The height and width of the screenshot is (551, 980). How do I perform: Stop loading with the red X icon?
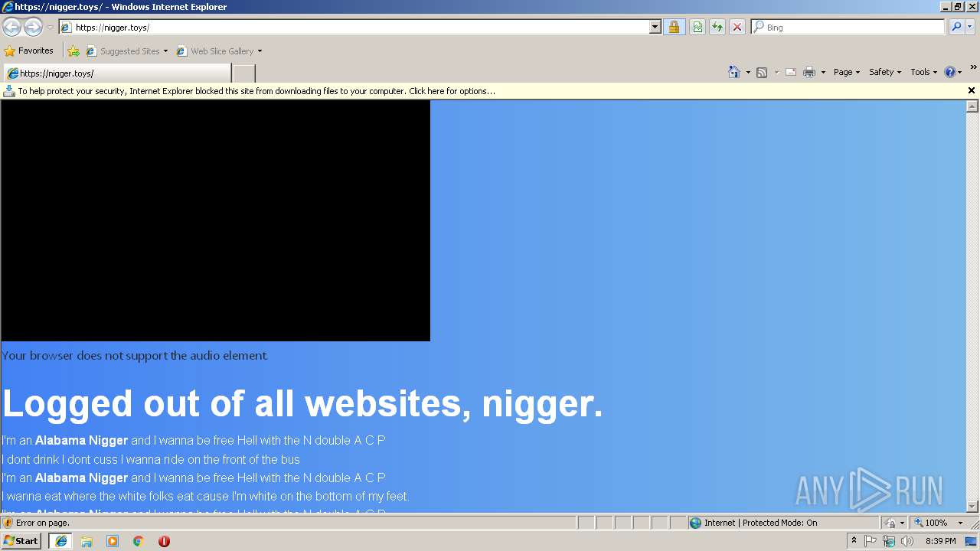(737, 28)
